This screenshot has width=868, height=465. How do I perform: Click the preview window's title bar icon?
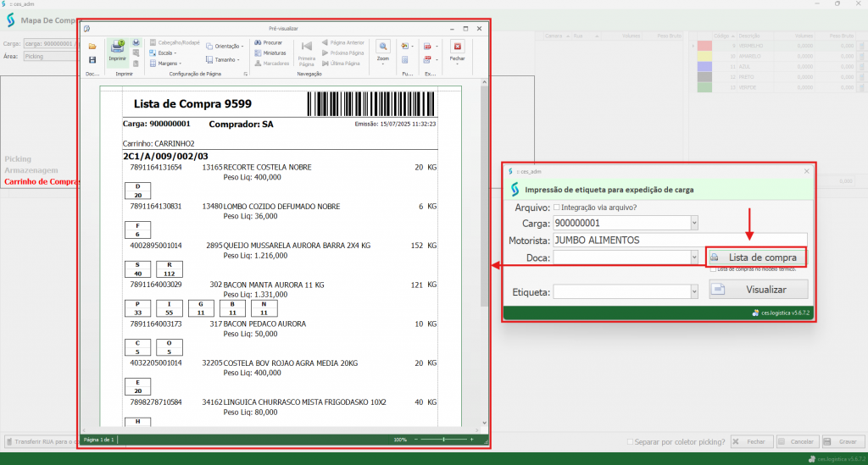point(87,29)
